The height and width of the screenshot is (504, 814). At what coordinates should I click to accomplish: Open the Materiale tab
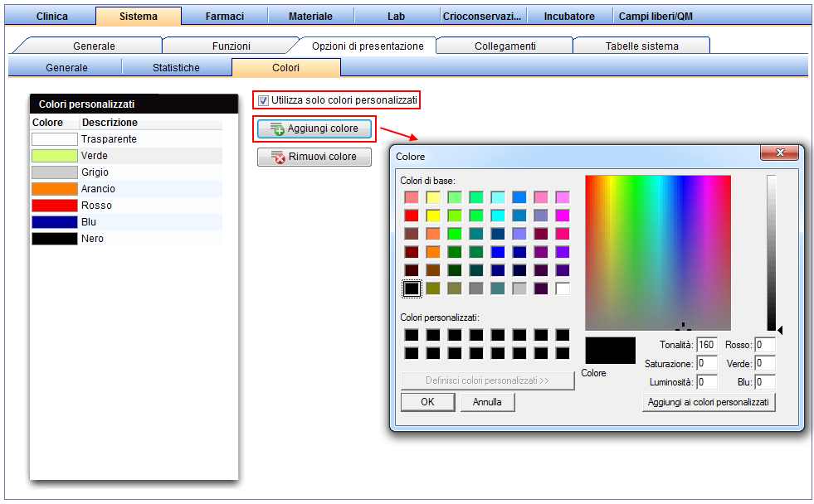pos(310,16)
